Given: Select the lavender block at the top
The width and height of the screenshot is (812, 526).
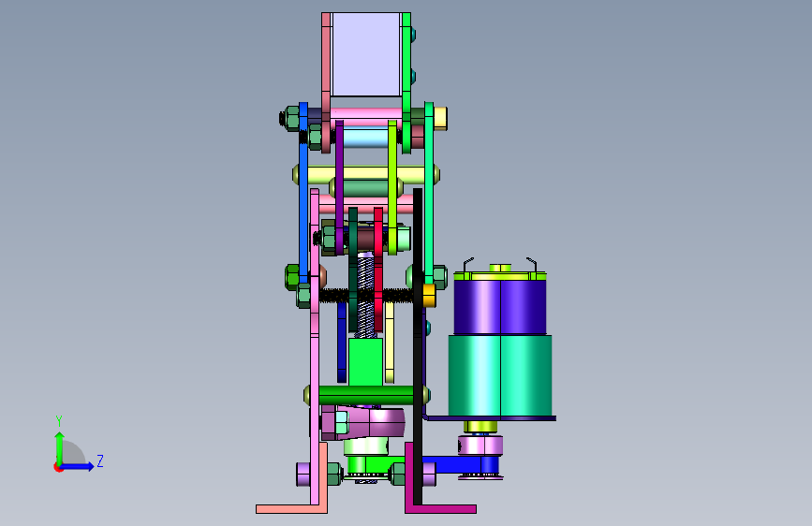Looking at the screenshot, I should [366, 54].
